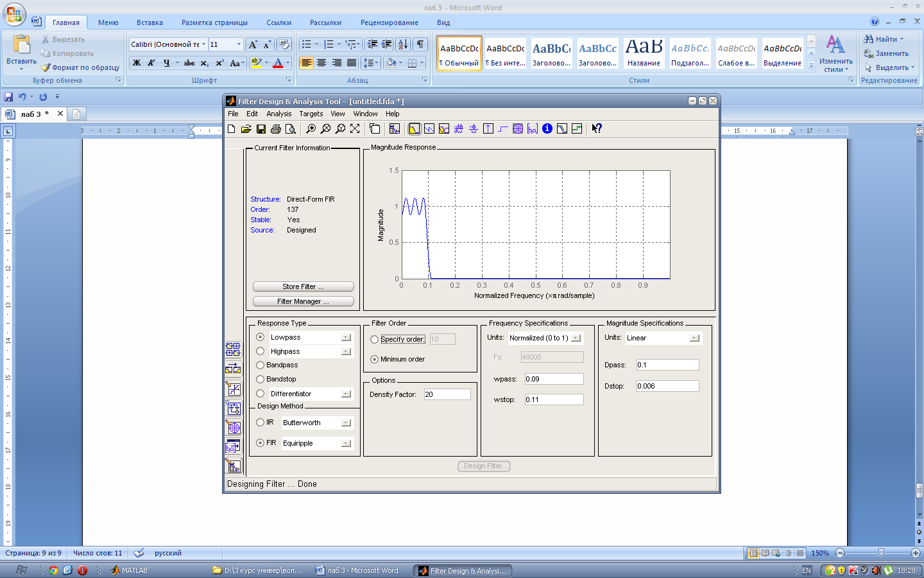
Task: Show Group Delay Response icon
Action: tap(459, 129)
